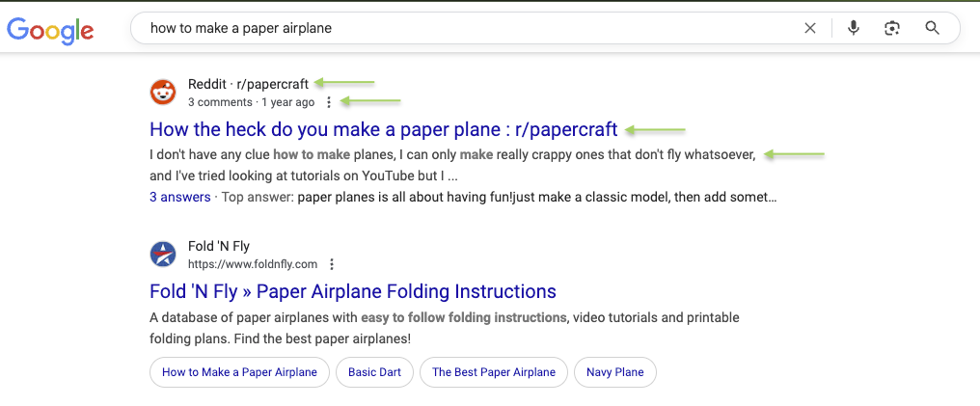Click the 'Basic Dart' sitelink chip

click(374, 372)
